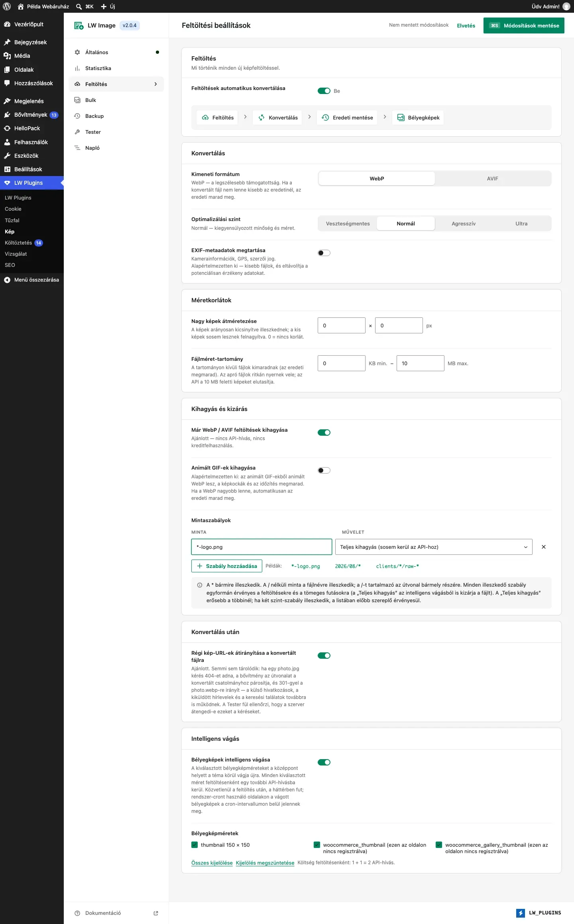Click the Statisztika bar chart icon
The image size is (574, 924).
tap(77, 68)
